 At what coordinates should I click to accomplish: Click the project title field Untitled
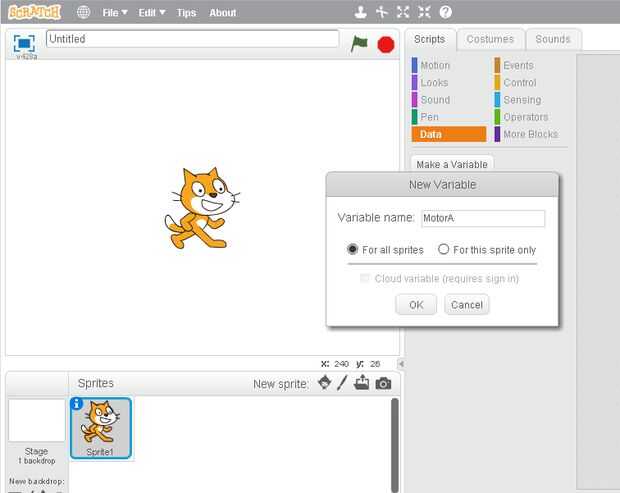point(192,39)
